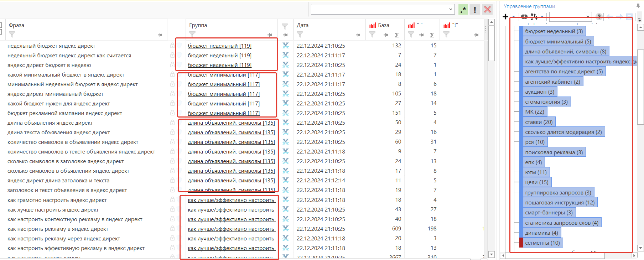Click the cross icon in row 'как лучше настроить яндекс директ'

[286, 209]
